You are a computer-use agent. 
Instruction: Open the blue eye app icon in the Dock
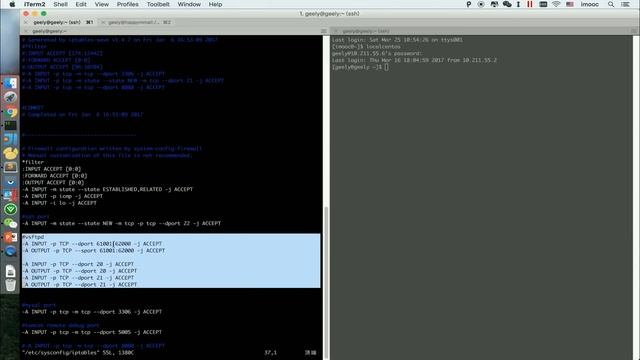pyautogui.click(x=11, y=181)
